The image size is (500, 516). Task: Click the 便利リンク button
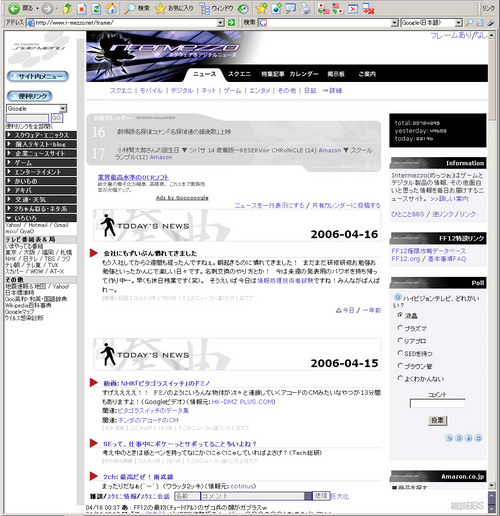coord(30,96)
